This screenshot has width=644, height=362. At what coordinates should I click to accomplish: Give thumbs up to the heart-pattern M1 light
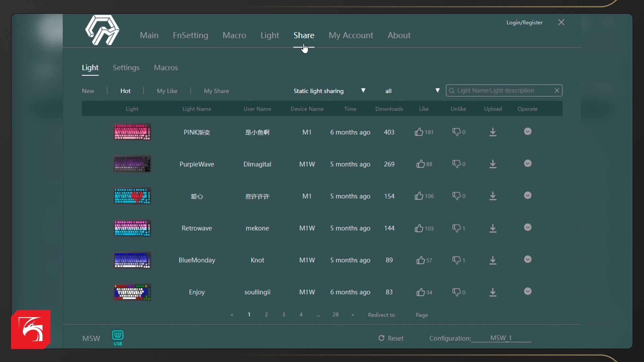coord(419,196)
